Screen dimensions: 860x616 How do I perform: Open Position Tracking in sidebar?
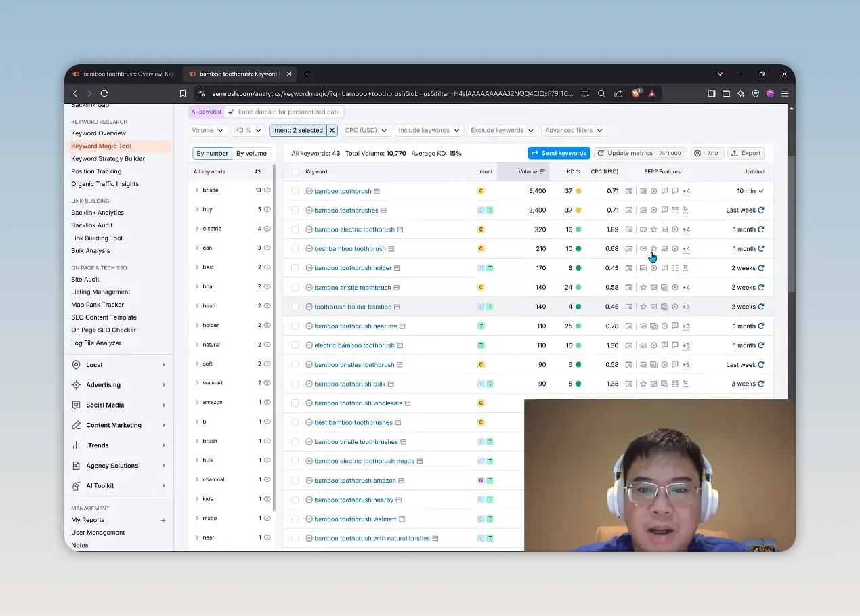(96, 171)
